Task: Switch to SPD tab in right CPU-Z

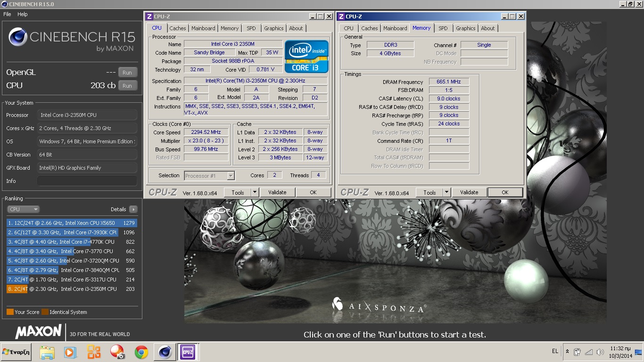Action: click(x=443, y=28)
